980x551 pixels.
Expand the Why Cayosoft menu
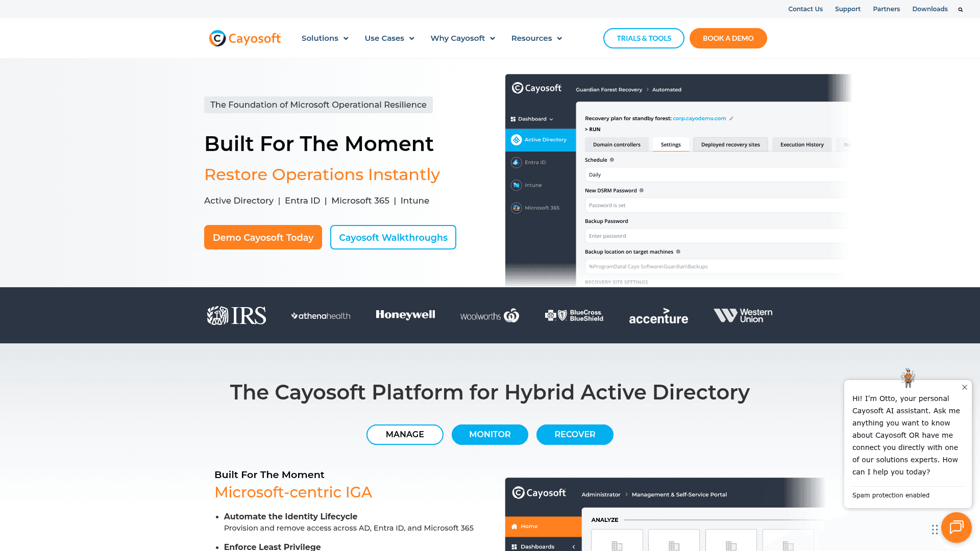(x=463, y=38)
